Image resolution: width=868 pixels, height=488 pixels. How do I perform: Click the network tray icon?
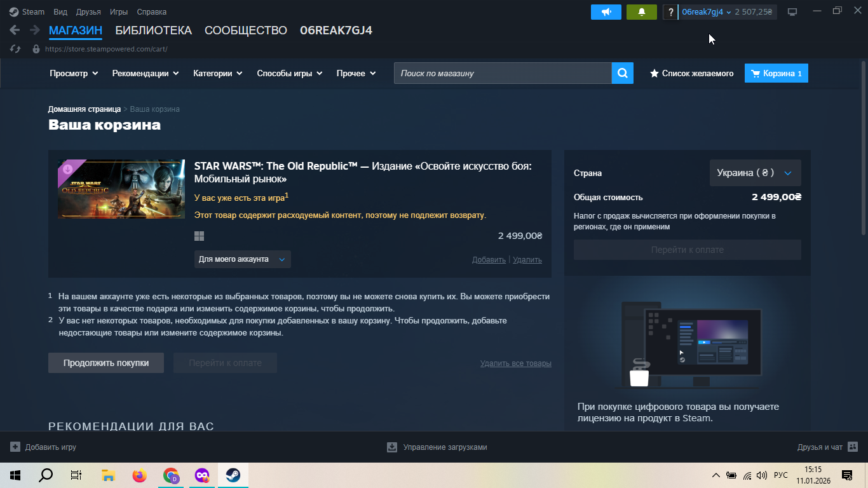pyautogui.click(x=747, y=475)
